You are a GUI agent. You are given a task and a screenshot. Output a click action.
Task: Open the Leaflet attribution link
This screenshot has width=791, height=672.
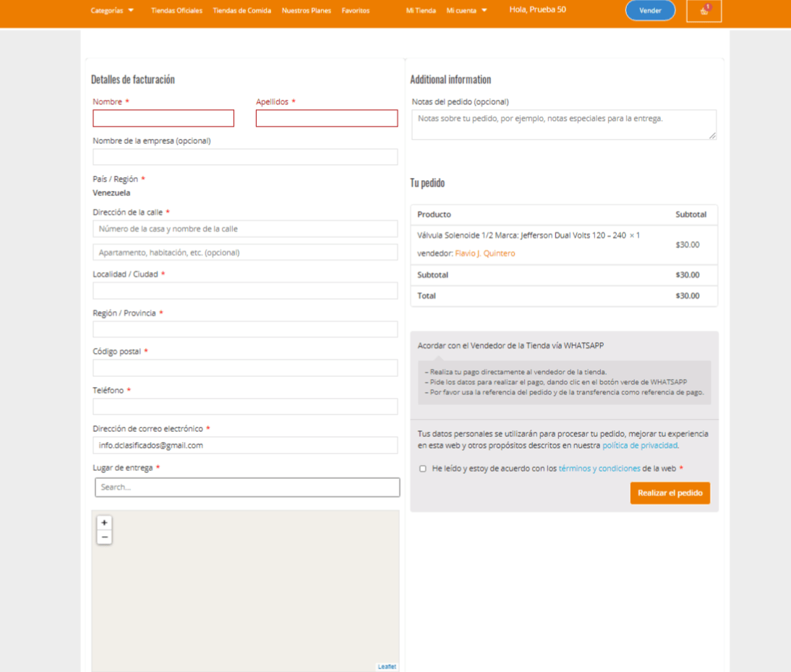[x=387, y=667]
